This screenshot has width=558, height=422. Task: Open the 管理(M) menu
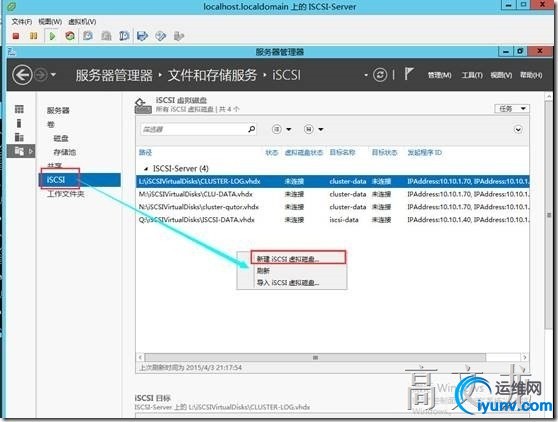(439, 75)
